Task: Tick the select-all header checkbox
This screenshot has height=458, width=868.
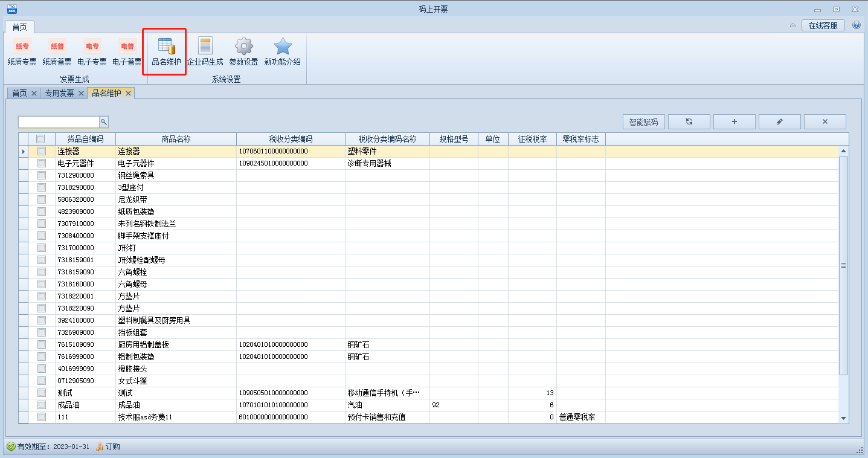Action: [x=40, y=139]
